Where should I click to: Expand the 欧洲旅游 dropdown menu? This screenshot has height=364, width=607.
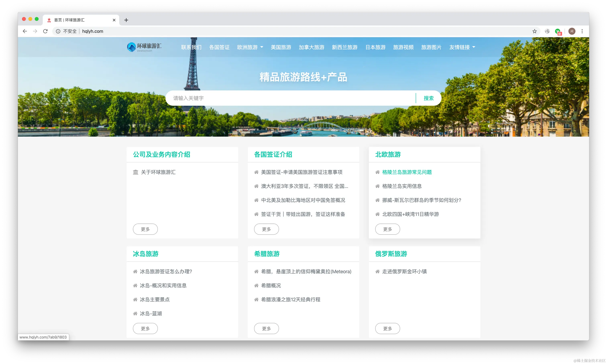pyautogui.click(x=250, y=47)
